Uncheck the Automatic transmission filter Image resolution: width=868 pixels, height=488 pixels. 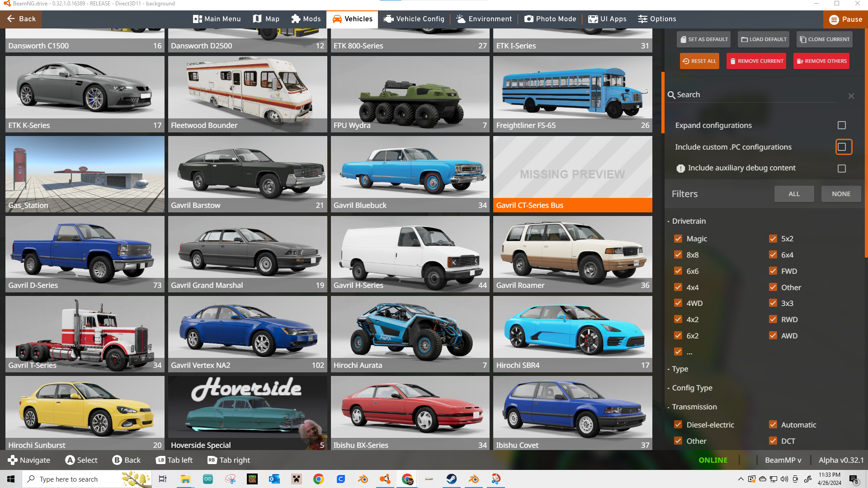point(773,425)
